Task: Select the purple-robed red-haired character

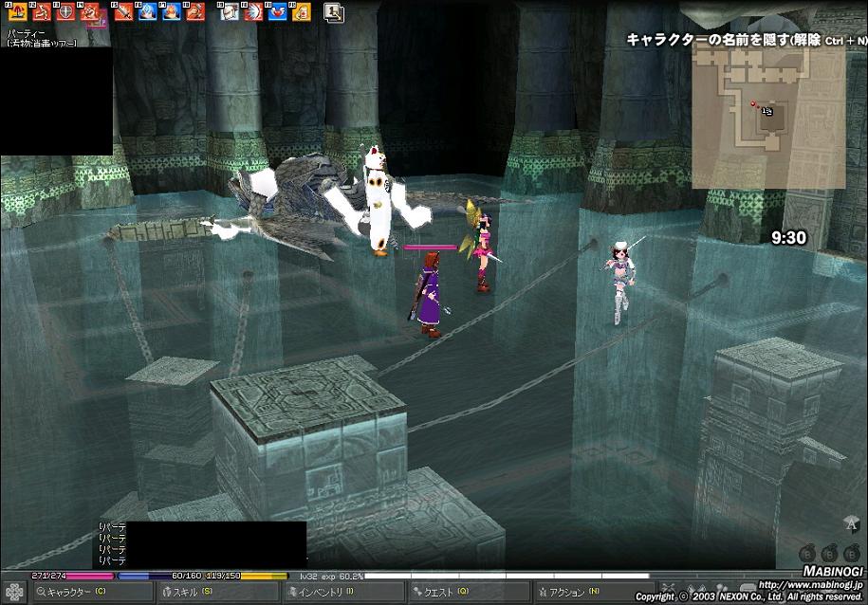Action: [x=428, y=295]
